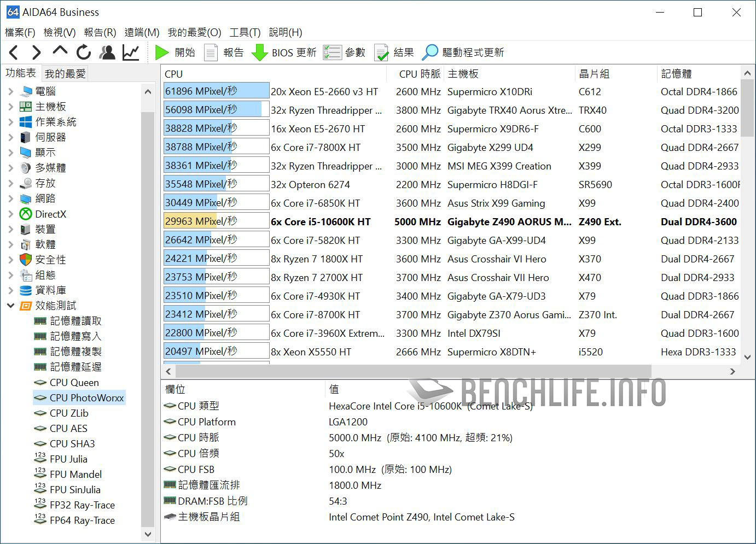Click the Results (結果) icon

pyautogui.click(x=381, y=52)
